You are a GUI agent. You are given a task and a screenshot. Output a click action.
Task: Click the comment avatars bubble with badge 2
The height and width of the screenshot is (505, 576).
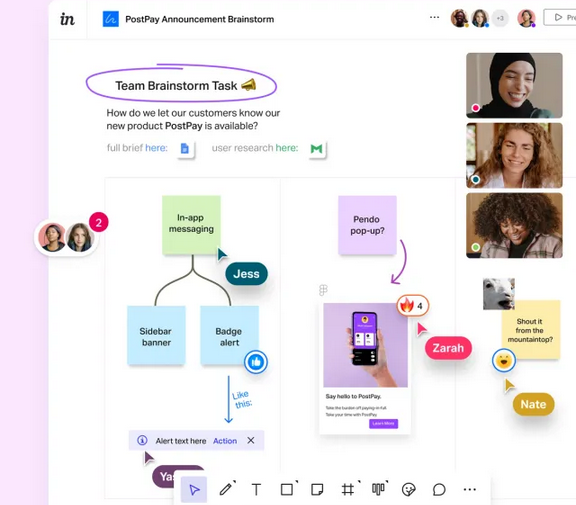pos(66,238)
